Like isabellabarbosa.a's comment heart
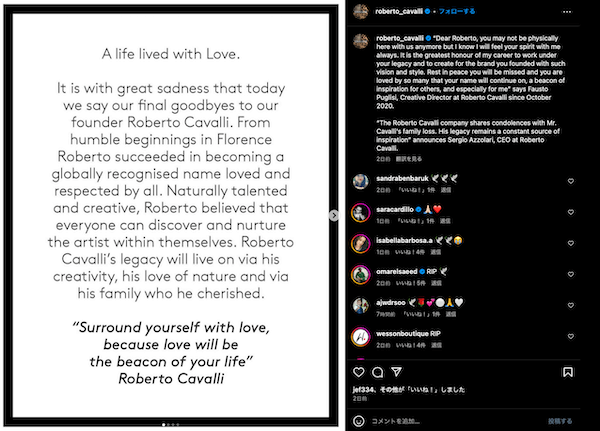The image size is (600, 431). click(x=571, y=243)
